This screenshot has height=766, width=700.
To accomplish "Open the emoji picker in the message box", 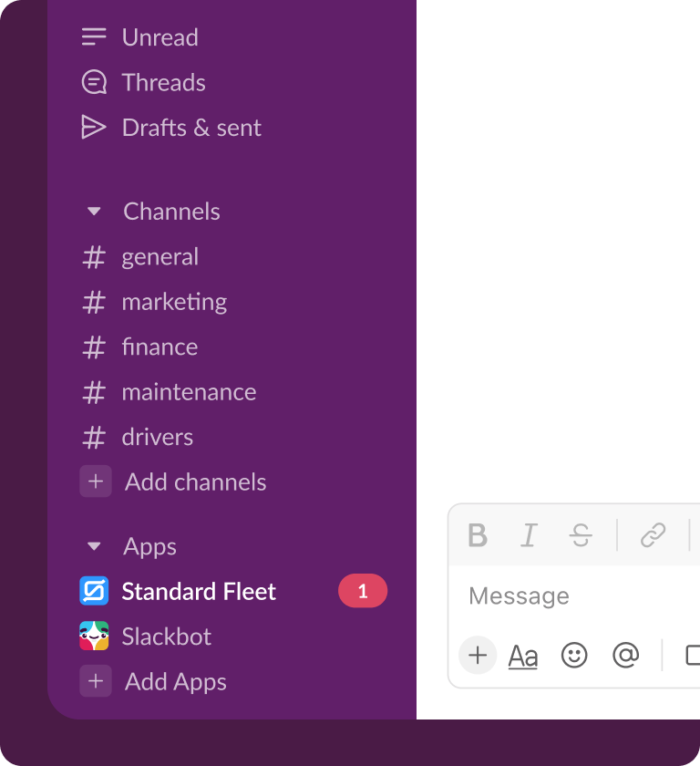I will coord(574,656).
